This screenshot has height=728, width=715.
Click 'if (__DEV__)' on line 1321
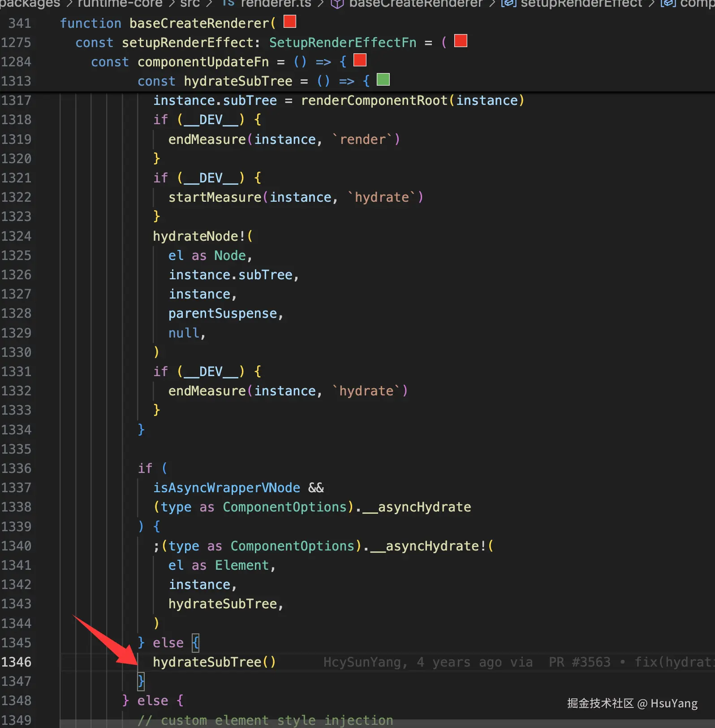(199, 178)
